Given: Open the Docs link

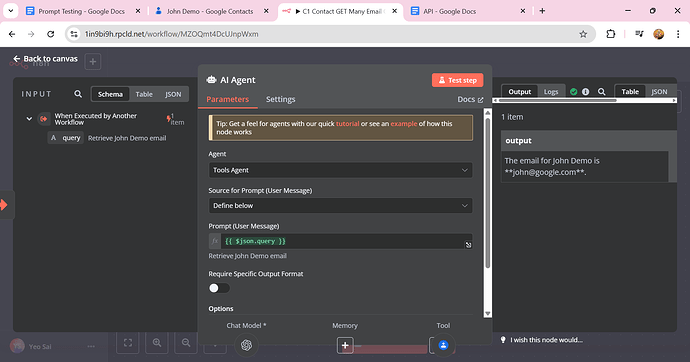Looking at the screenshot, I should click(470, 99).
